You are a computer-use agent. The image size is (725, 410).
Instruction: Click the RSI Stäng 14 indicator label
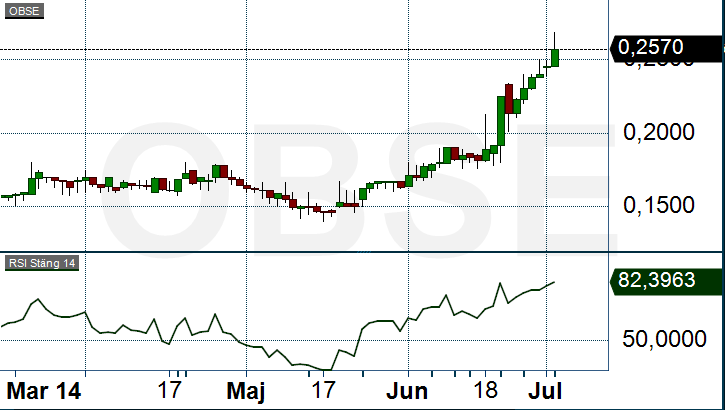pos(42,263)
